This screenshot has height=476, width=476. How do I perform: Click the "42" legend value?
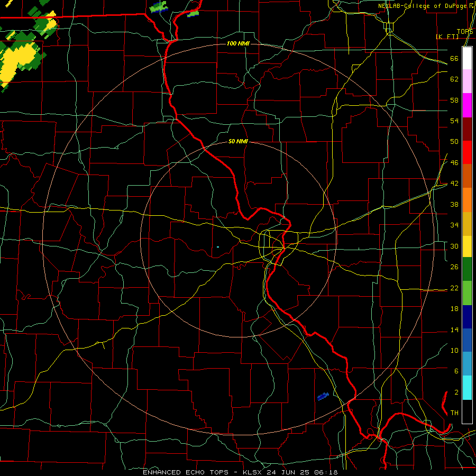pos(454,184)
